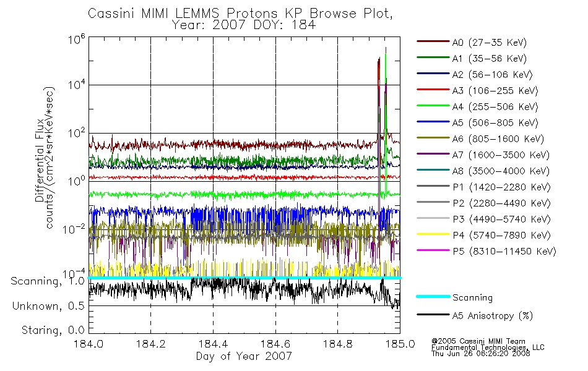Image resolution: width=588 pixels, height=371 pixels.
Task: Select the A6 (805-1600 KeV) legend label
Action: pyautogui.click(x=498, y=139)
